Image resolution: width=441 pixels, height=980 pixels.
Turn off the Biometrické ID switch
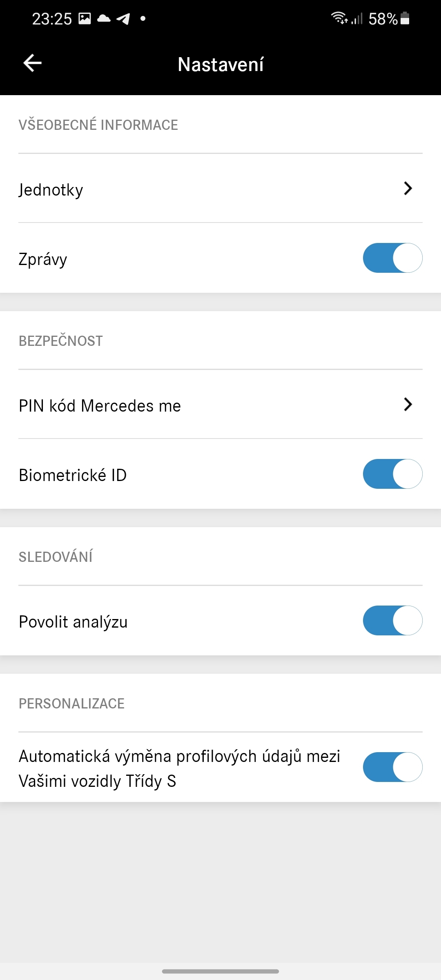pos(392,474)
